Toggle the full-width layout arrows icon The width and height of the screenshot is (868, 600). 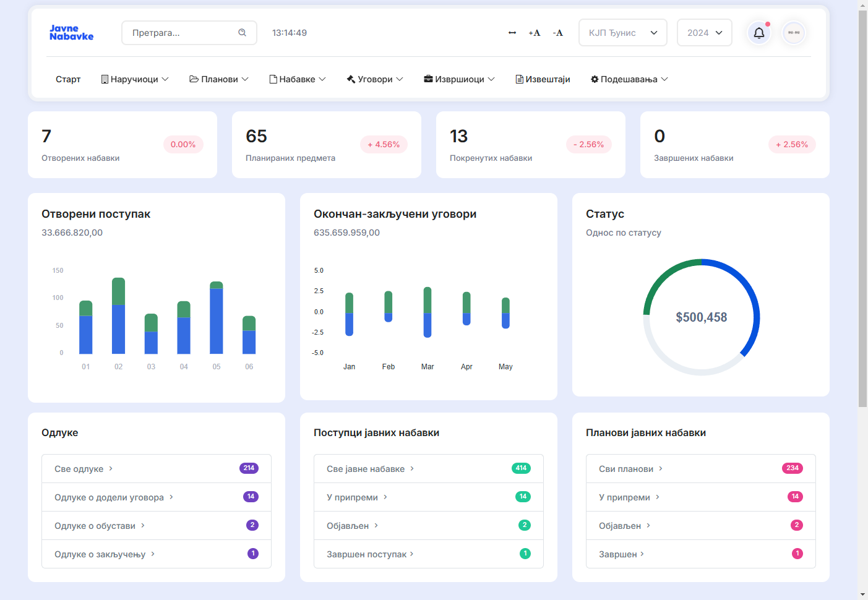pyautogui.click(x=512, y=33)
